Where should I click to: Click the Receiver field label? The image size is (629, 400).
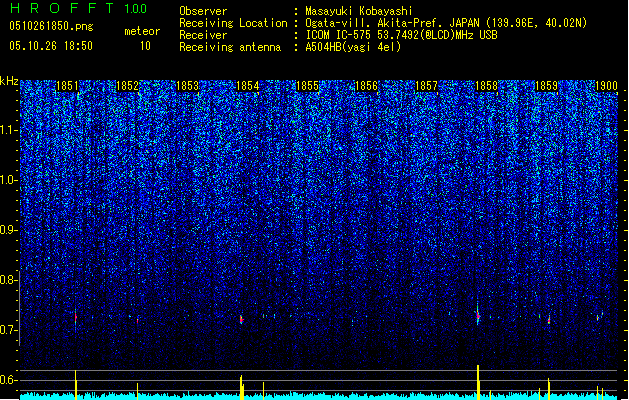pyautogui.click(x=203, y=35)
